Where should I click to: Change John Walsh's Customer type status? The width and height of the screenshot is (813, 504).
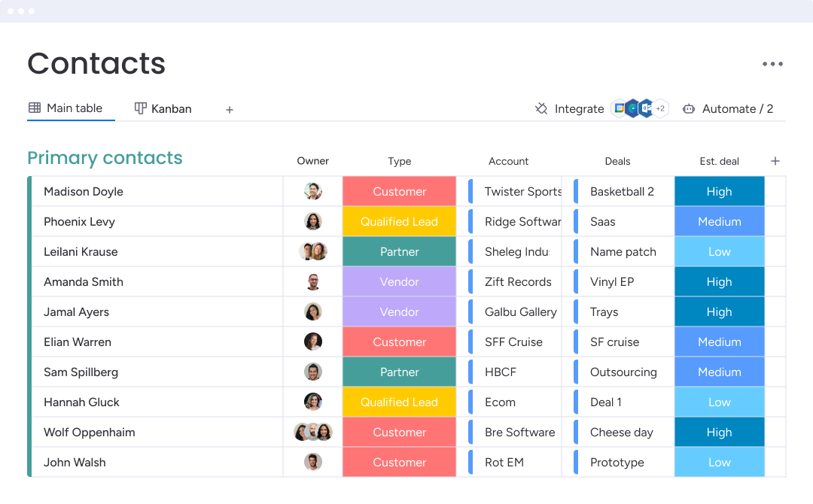[399, 462]
